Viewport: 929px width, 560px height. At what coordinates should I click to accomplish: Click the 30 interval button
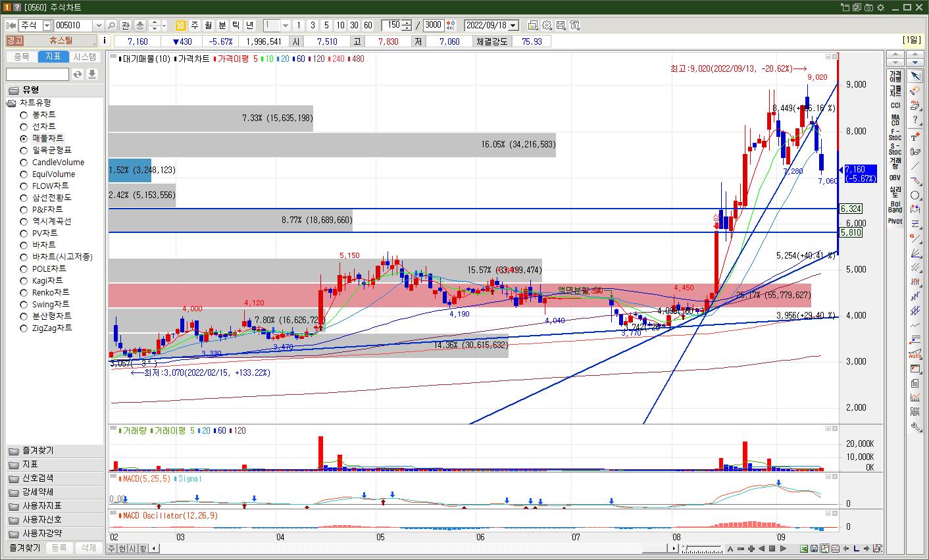(354, 26)
